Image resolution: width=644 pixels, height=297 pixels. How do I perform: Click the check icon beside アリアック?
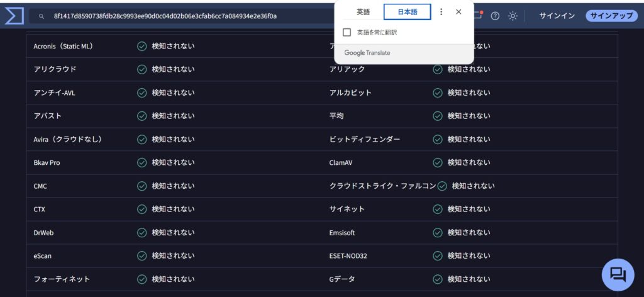click(438, 69)
